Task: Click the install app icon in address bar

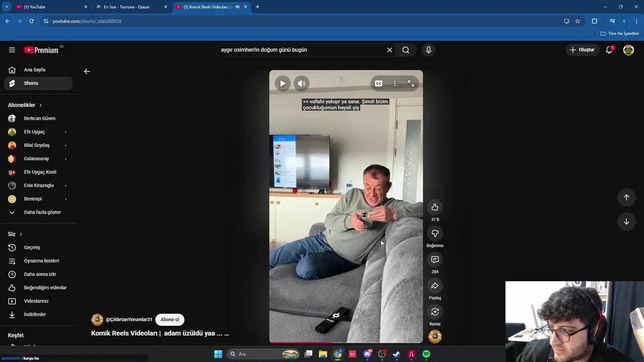Action: [x=567, y=21]
